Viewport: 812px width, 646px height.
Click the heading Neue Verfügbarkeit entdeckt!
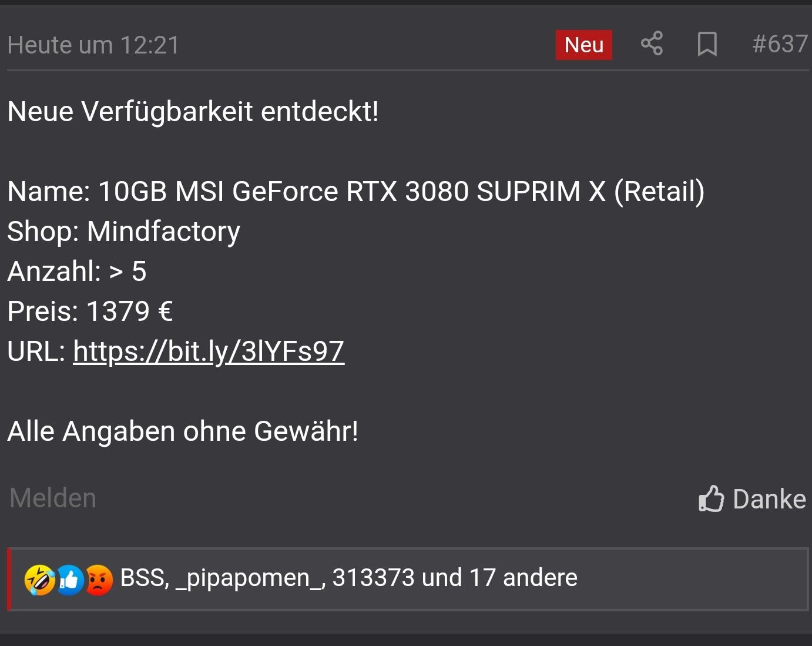(x=193, y=112)
